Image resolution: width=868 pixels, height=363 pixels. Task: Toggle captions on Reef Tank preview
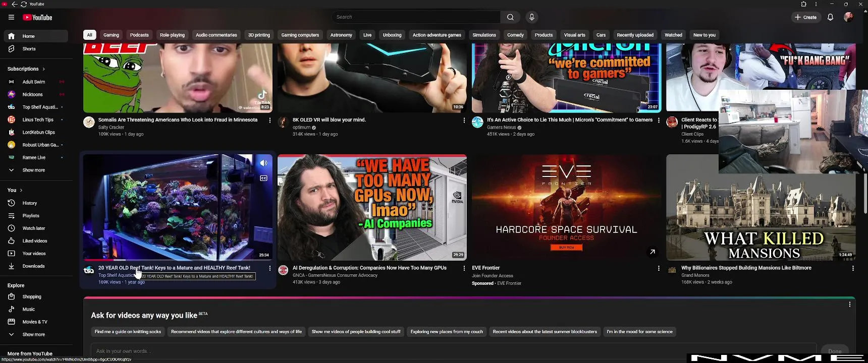[x=263, y=178]
